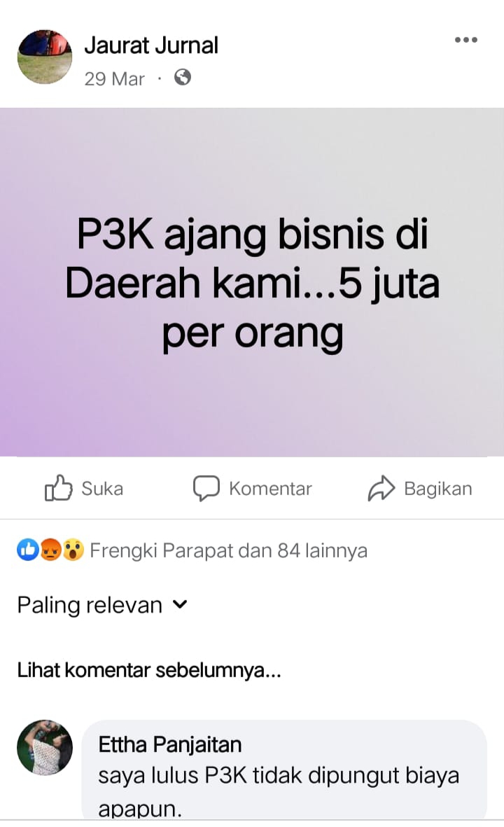Click the globe public privacy icon
Viewport: 504px width, 827px height.
pyautogui.click(x=183, y=78)
